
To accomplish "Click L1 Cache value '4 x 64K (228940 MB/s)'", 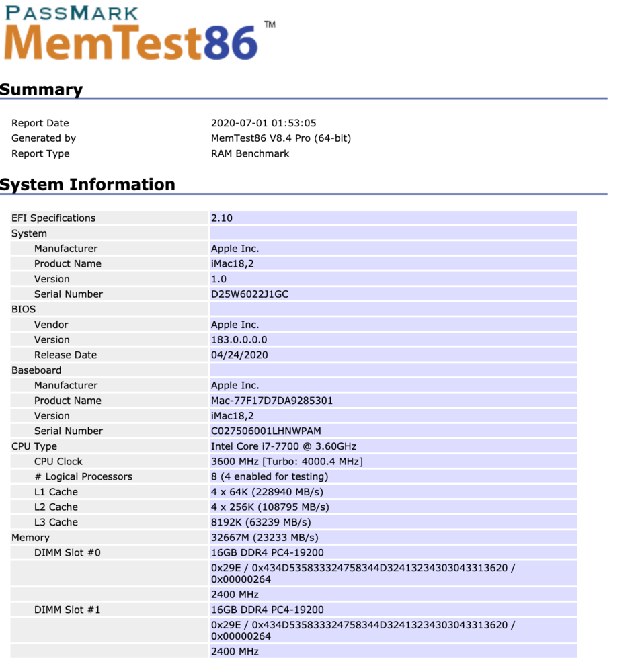I will [267, 492].
